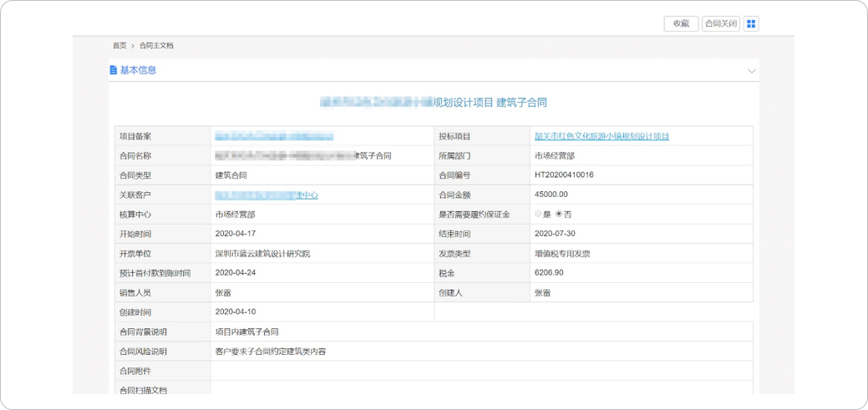Viewport: 868px width, 410px height.
Task: Go to 首页 in the breadcrumb
Action: click(119, 46)
